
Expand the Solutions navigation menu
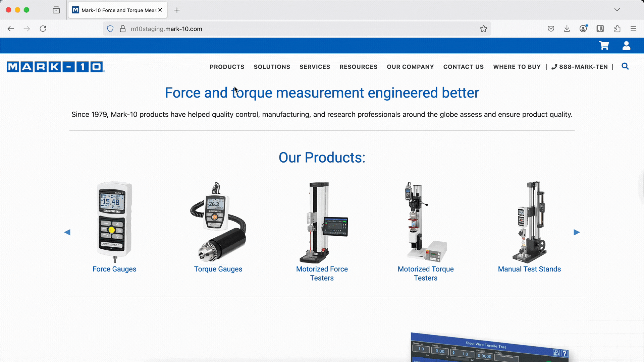pos(272,67)
